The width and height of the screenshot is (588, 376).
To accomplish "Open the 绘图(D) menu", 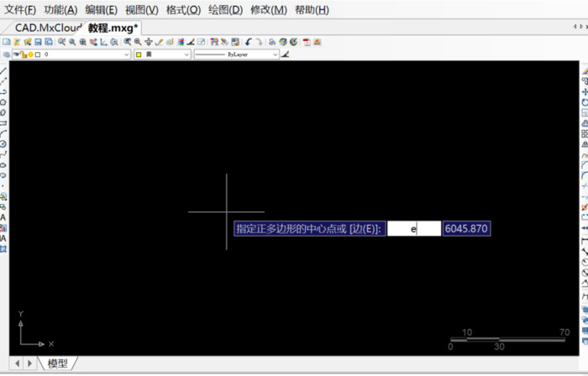I will pyautogui.click(x=224, y=10).
